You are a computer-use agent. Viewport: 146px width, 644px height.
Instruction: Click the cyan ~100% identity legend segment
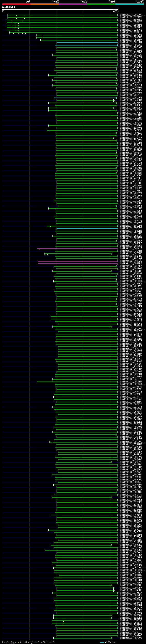click(130, 4)
